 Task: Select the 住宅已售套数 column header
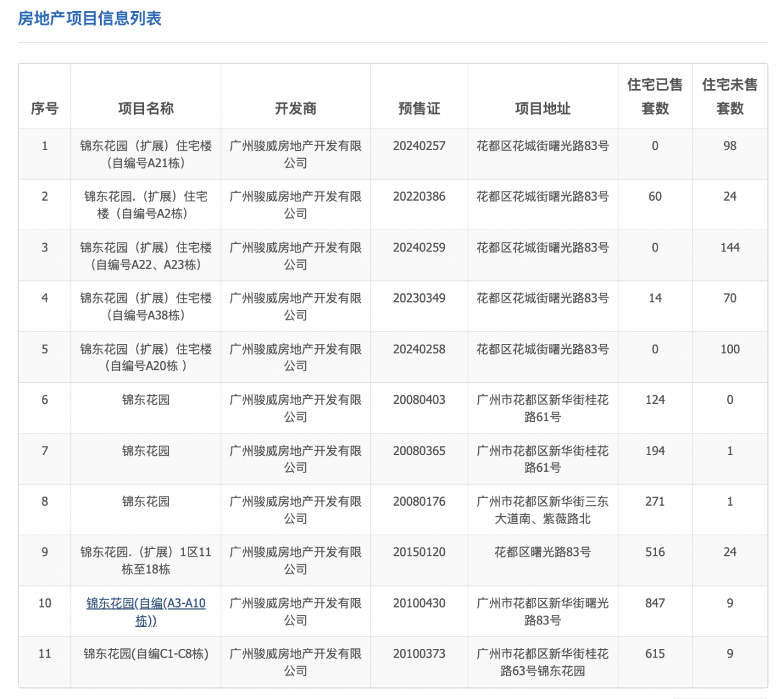(x=655, y=96)
